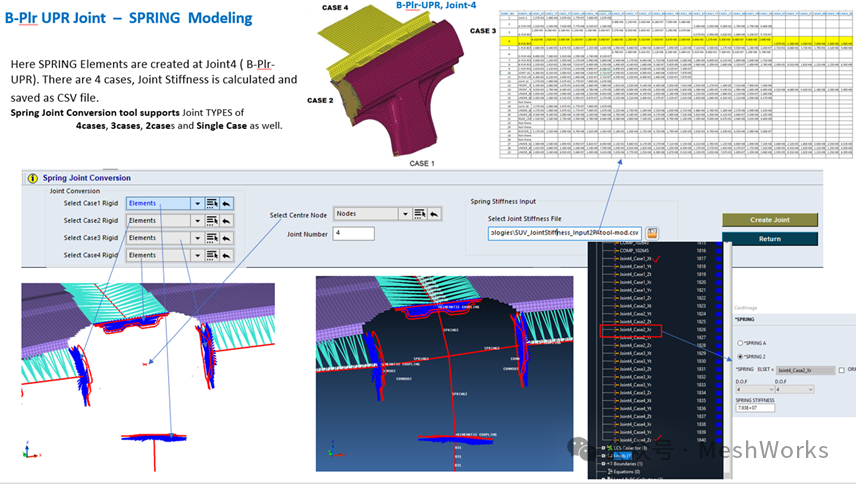Expand the Loads tree node
Image resolution: width=856 pixels, height=484 pixels.
[604, 456]
